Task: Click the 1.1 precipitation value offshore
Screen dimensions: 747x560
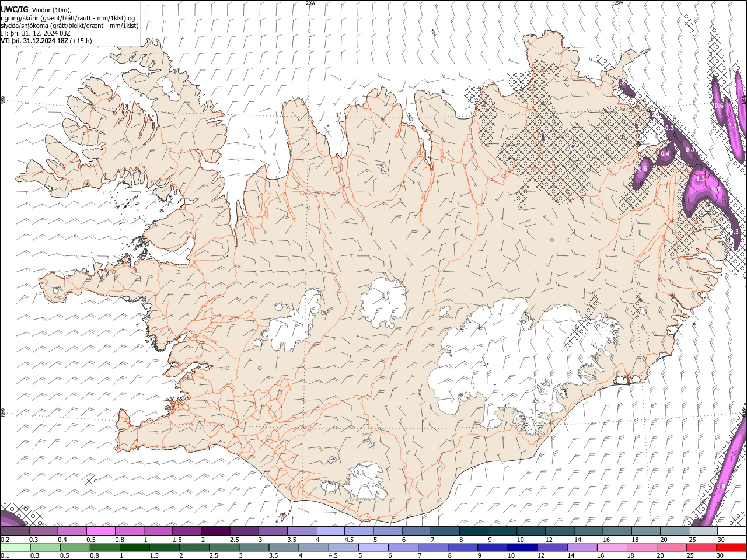Action: [733, 125]
